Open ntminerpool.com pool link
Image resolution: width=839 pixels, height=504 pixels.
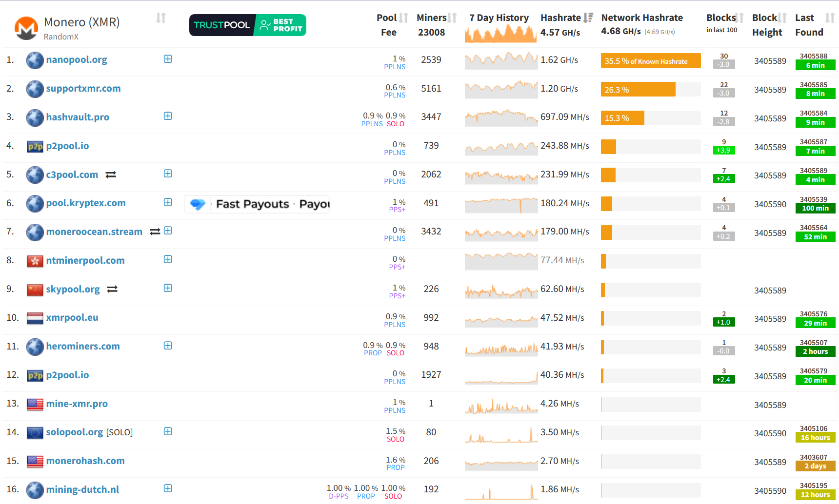(x=85, y=261)
